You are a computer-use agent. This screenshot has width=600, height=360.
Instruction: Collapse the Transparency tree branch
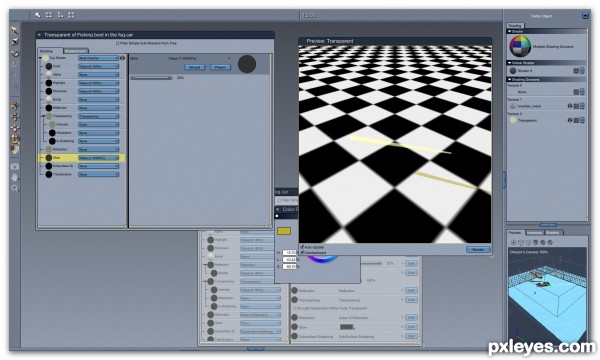click(x=44, y=116)
